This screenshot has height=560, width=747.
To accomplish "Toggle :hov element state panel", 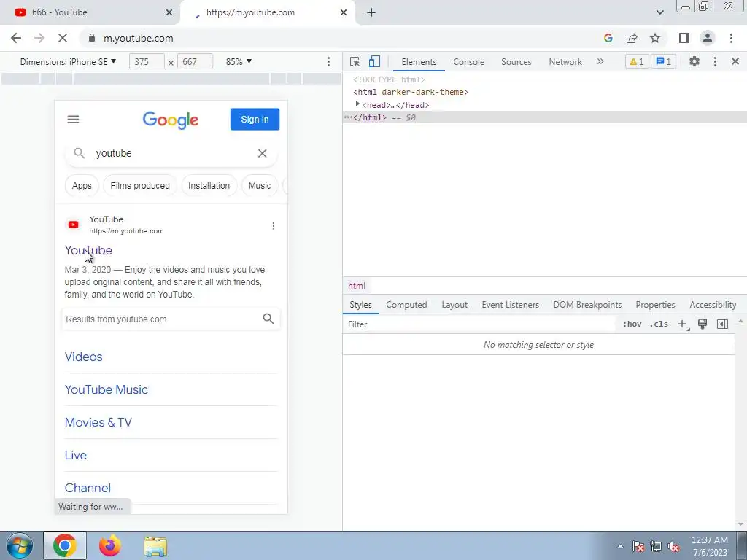I will coord(632,324).
